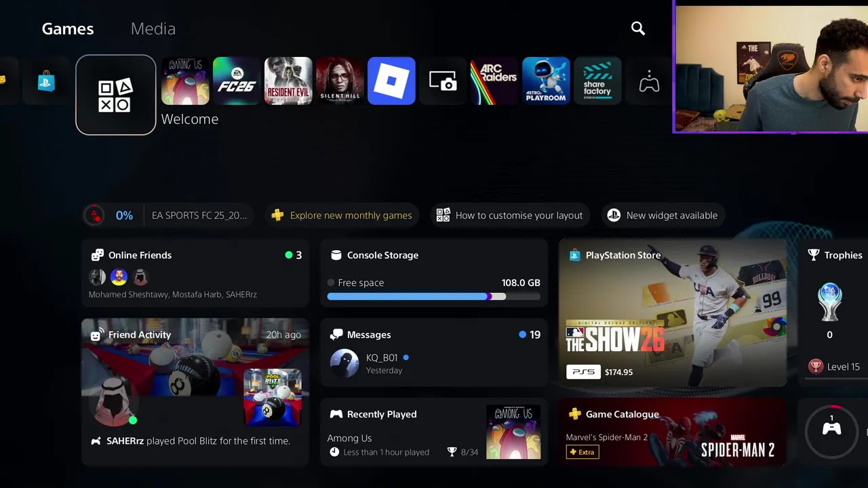Launch the Among Us game tile

(x=185, y=81)
